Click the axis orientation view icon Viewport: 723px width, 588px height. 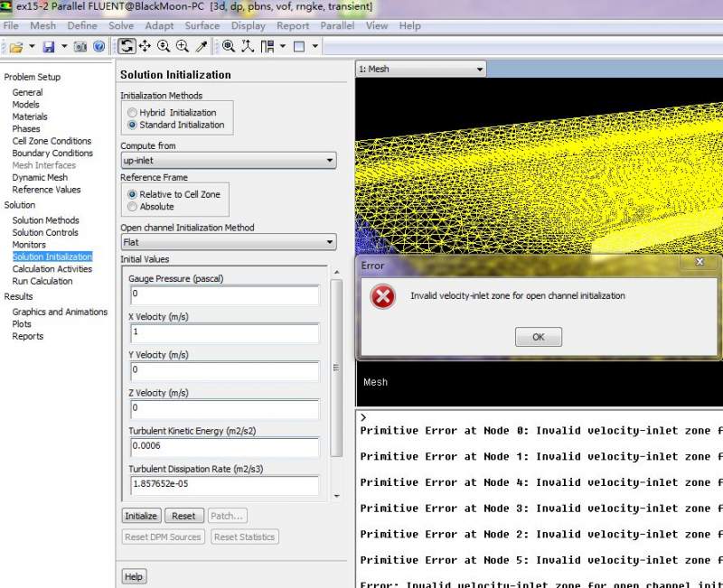click(248, 46)
